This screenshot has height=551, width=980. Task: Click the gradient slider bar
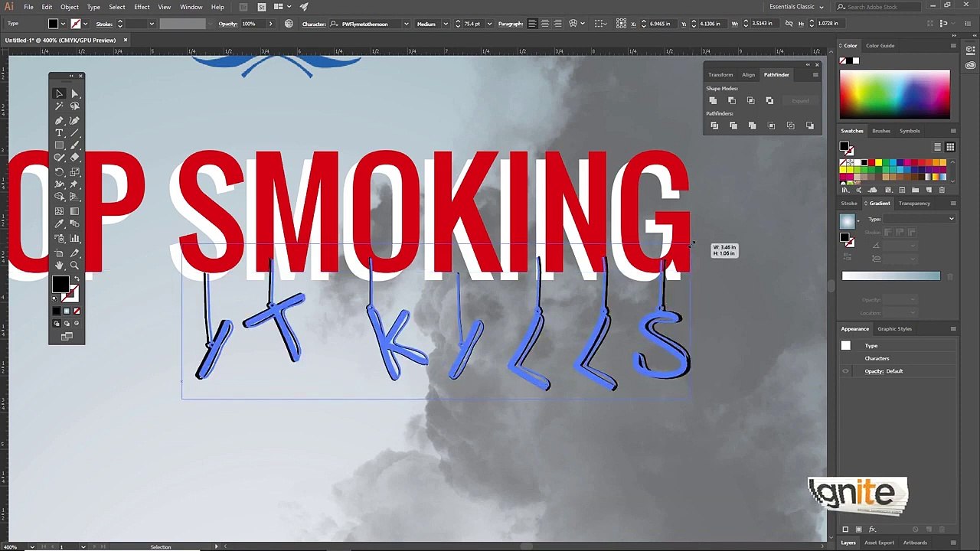pos(890,276)
